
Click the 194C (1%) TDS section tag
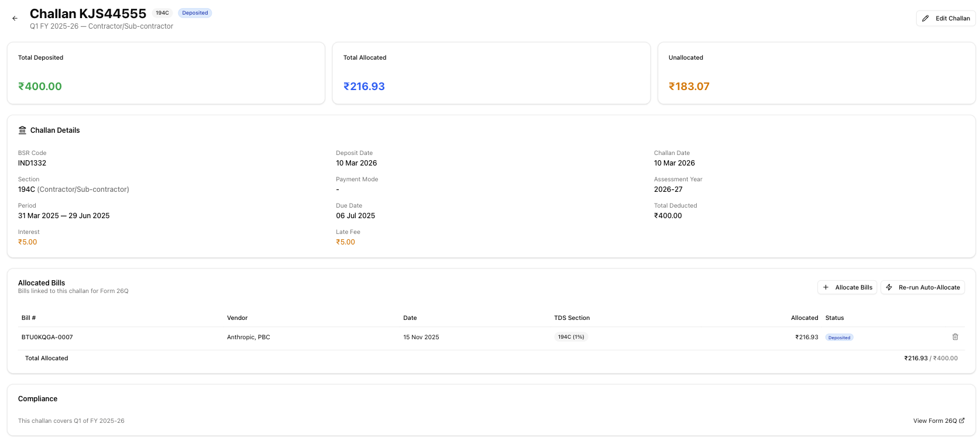click(570, 337)
